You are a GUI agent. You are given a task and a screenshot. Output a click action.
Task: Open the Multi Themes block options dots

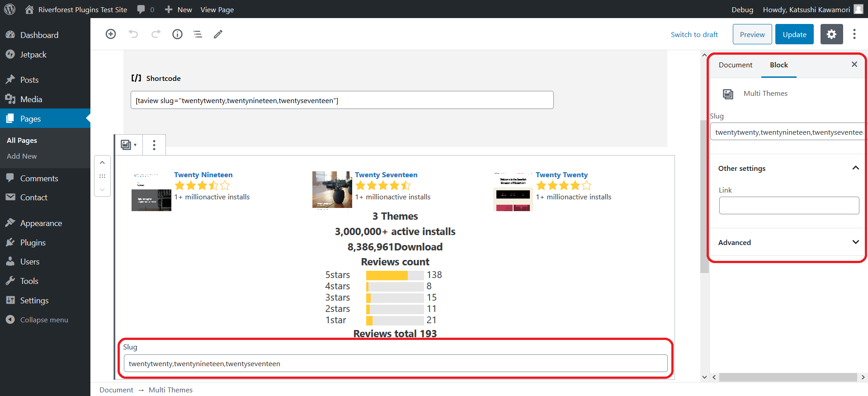pos(154,145)
